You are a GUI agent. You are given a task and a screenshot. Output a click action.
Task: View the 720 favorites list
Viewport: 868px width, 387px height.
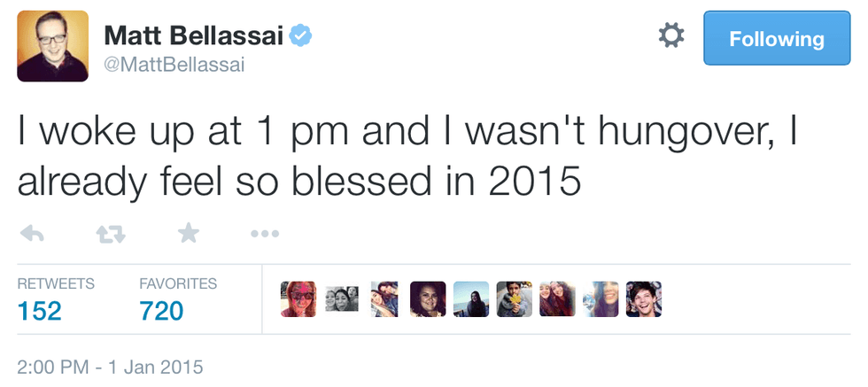pyautogui.click(x=161, y=311)
